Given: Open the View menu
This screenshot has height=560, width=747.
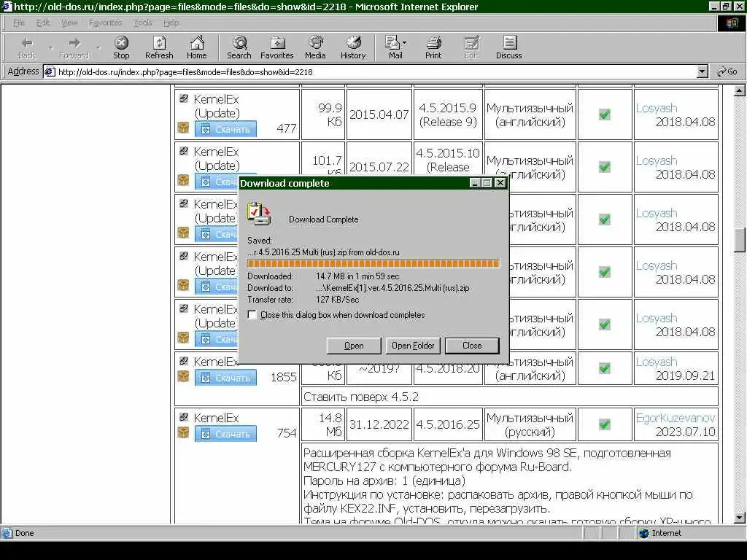Looking at the screenshot, I should (x=69, y=23).
